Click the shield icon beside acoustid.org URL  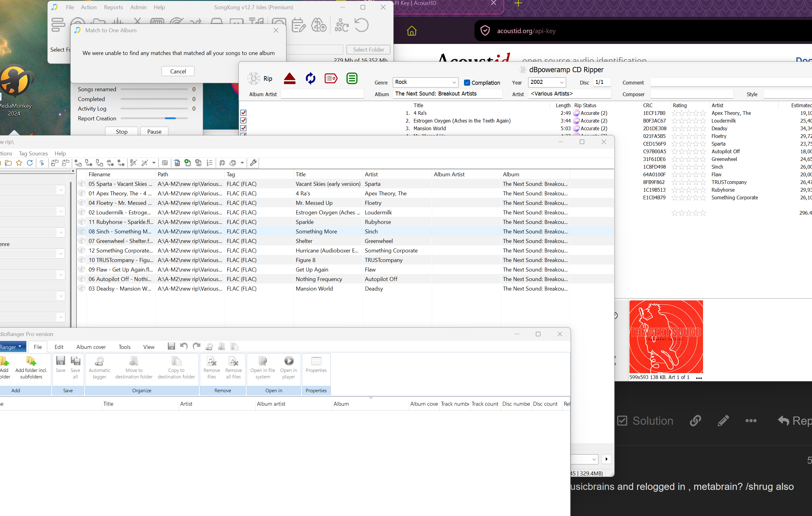tap(485, 31)
